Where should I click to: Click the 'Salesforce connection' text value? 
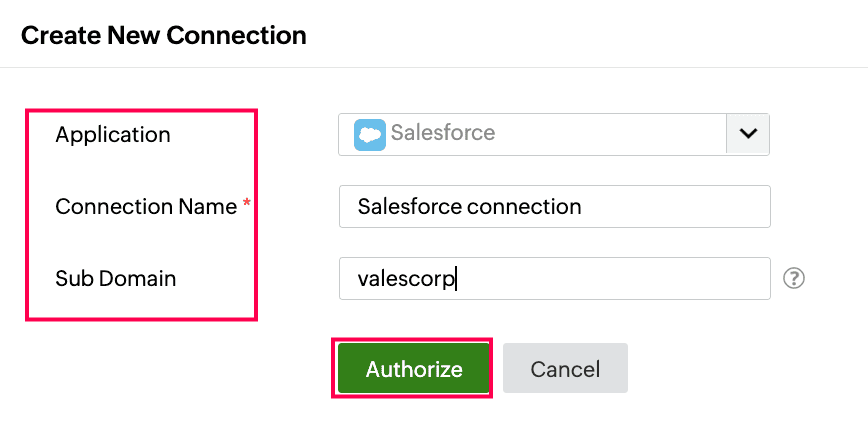pyautogui.click(x=469, y=207)
